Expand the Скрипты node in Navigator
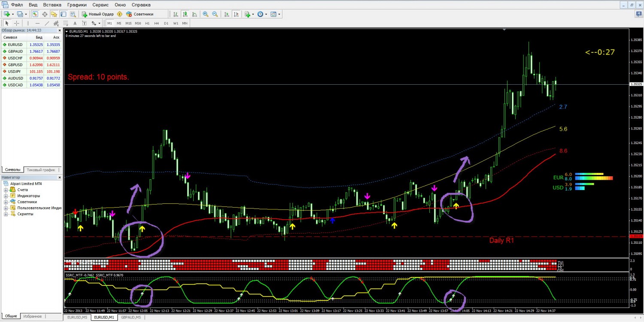 (x=6, y=214)
